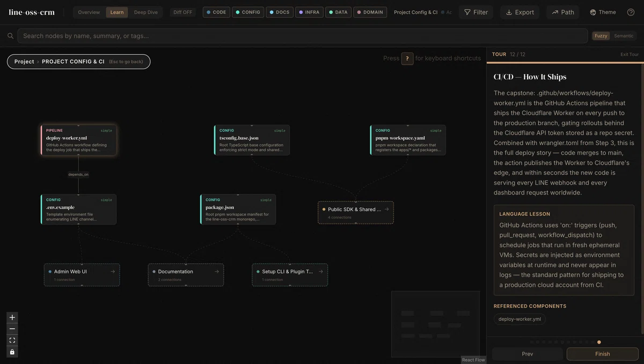Select package.json config node
Viewport: 644px width, 364px height.
238,210
